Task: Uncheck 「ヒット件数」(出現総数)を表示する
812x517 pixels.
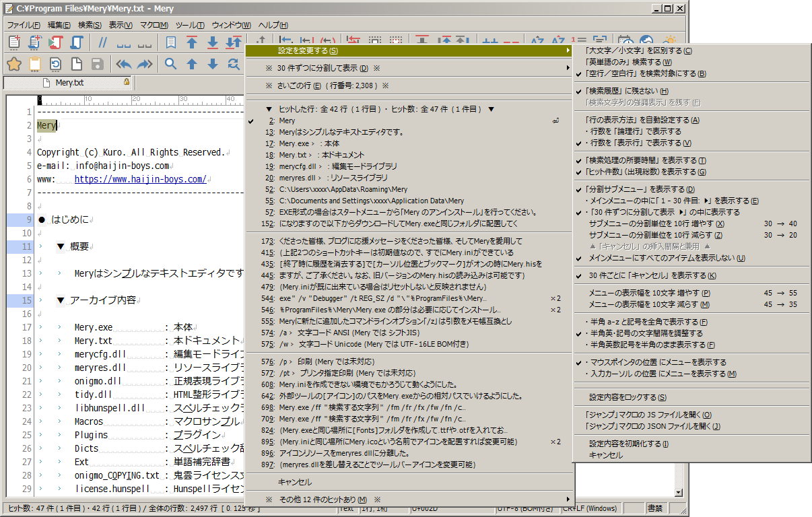Action: [691, 172]
